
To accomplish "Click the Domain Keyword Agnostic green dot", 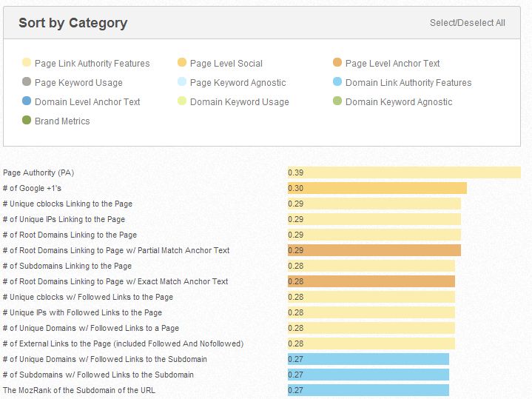I will pos(337,102).
